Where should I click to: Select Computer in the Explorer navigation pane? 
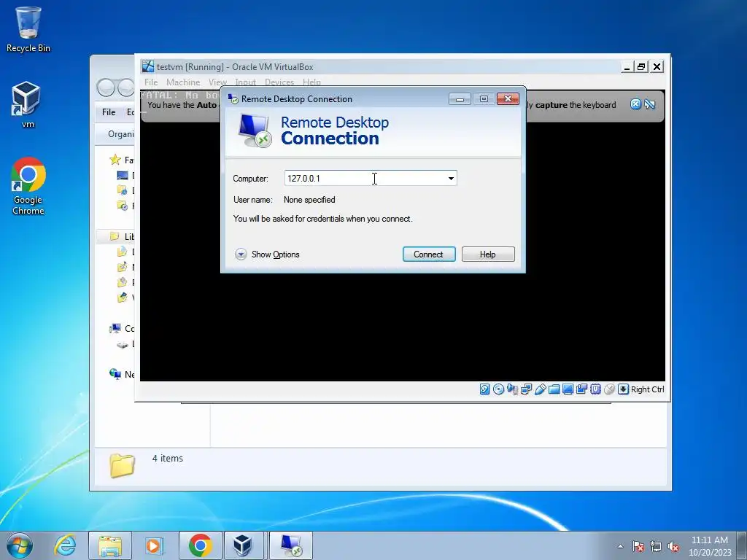pyautogui.click(x=122, y=329)
